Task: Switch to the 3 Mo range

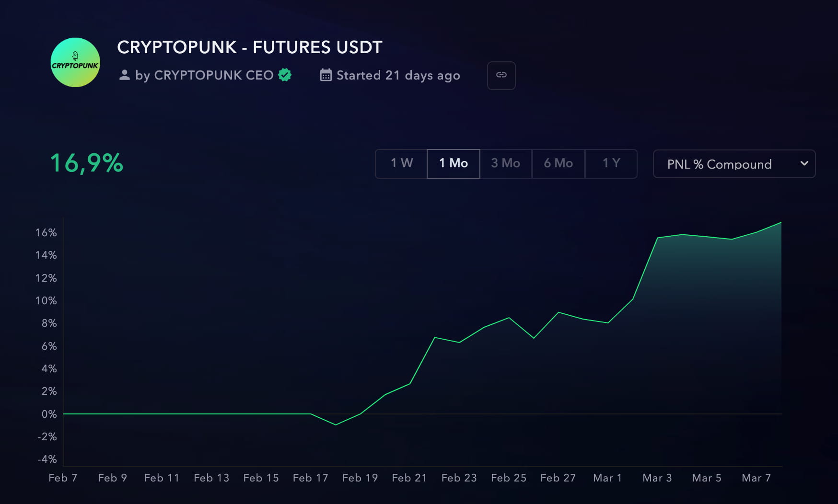Action: click(x=505, y=163)
